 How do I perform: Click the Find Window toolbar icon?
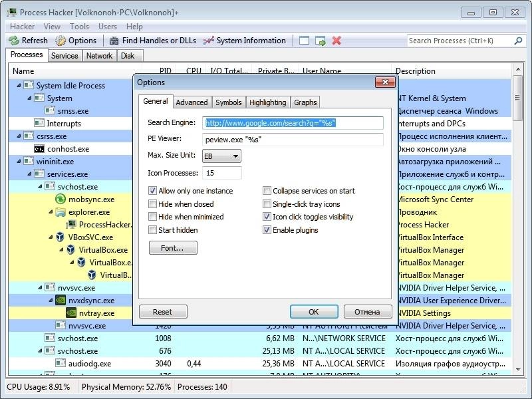(304, 41)
